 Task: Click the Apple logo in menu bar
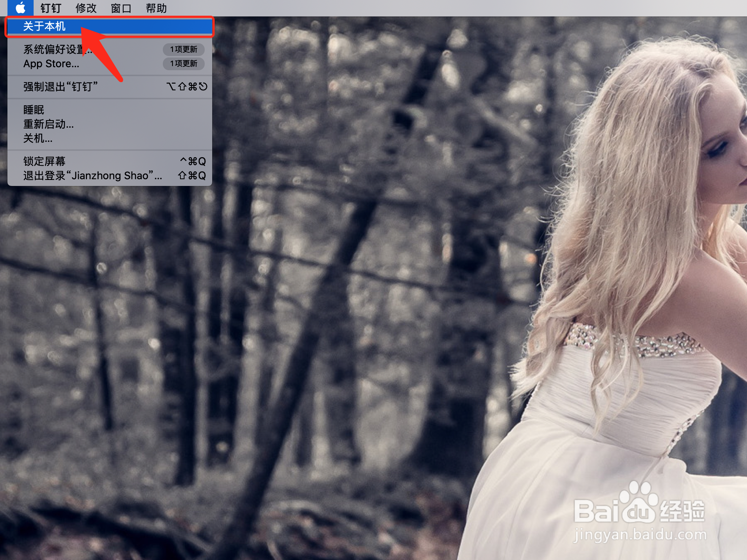(21, 8)
